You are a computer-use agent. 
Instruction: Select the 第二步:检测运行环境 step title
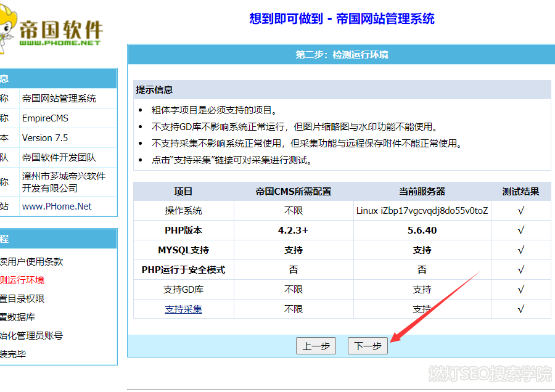pos(342,54)
